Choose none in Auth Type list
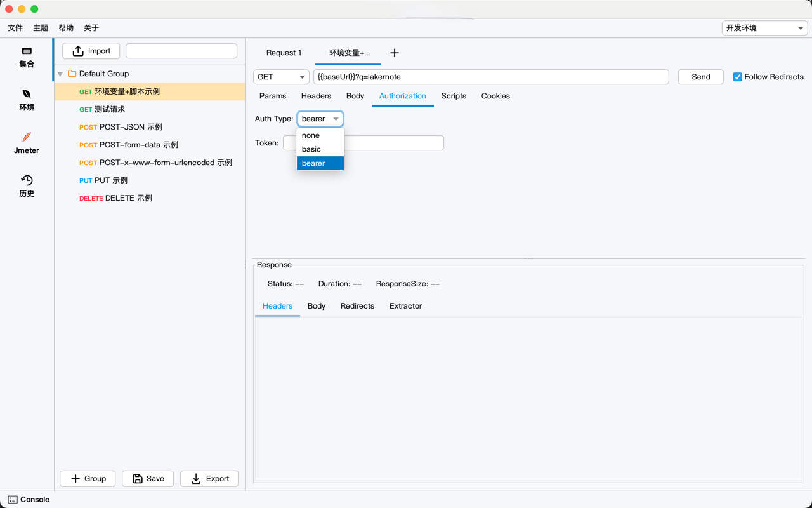 pos(320,135)
